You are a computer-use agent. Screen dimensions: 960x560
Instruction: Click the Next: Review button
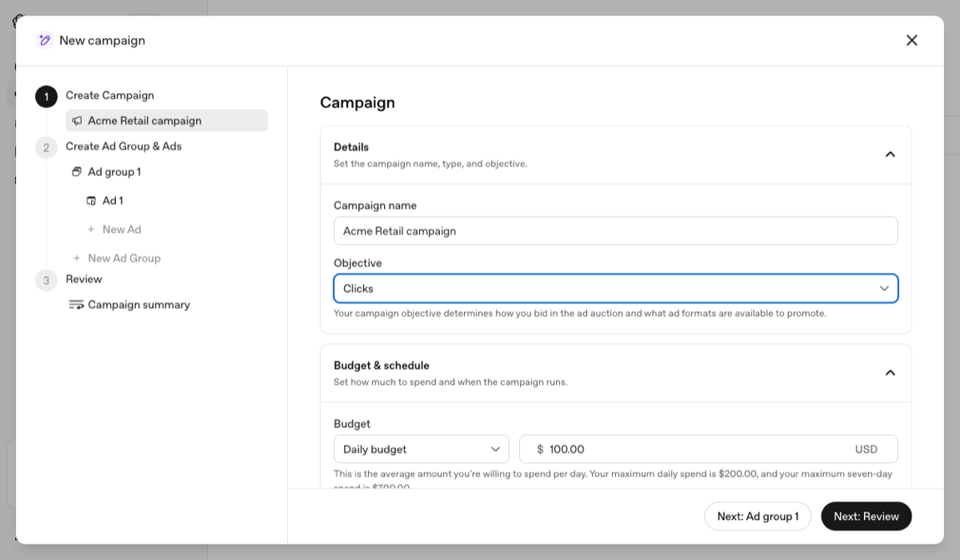[x=867, y=517]
